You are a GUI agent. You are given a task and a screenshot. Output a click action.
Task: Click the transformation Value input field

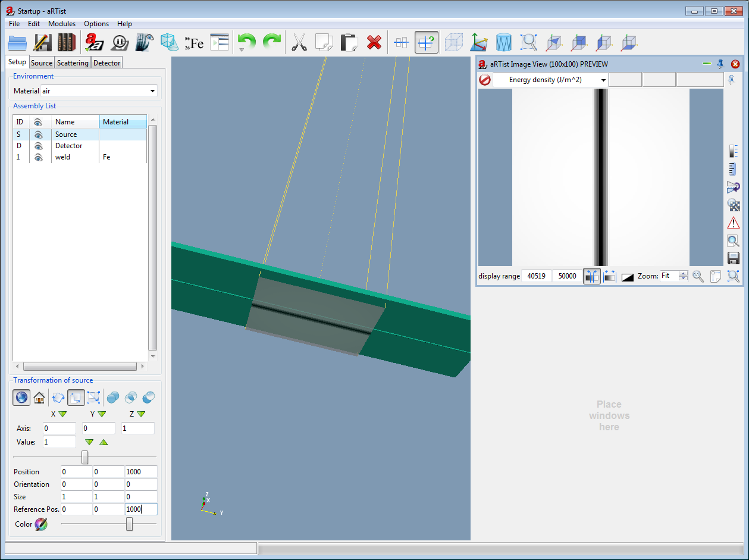coord(59,442)
